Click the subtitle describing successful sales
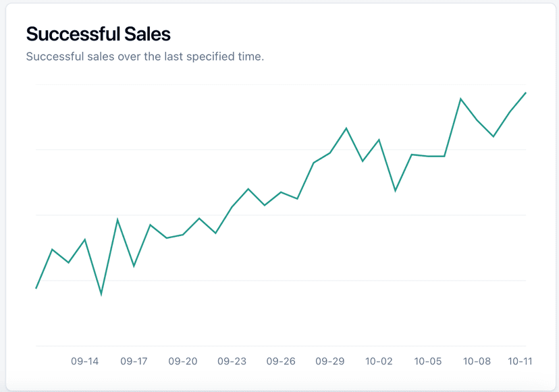The width and height of the screenshot is (559, 392). point(144,57)
